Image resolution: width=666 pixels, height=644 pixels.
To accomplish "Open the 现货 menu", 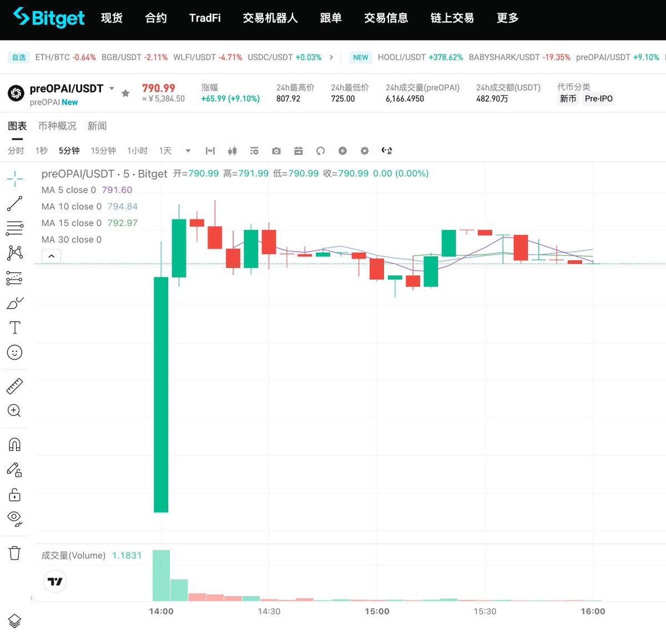I will 112,18.
